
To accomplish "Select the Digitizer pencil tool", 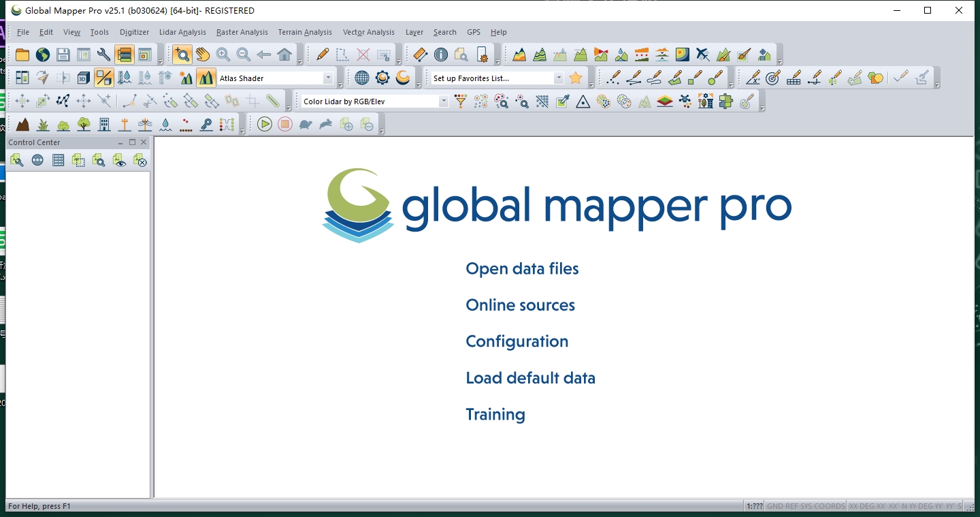I will 323,54.
